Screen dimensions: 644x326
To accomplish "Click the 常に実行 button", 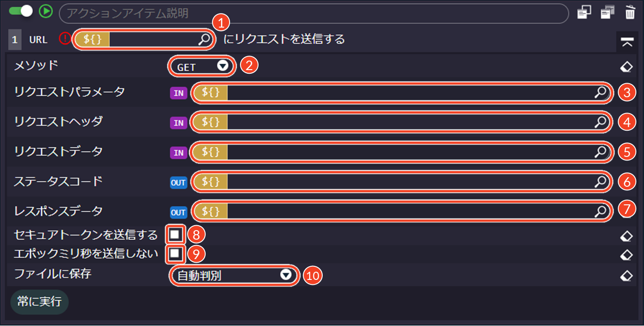I will tap(39, 302).
